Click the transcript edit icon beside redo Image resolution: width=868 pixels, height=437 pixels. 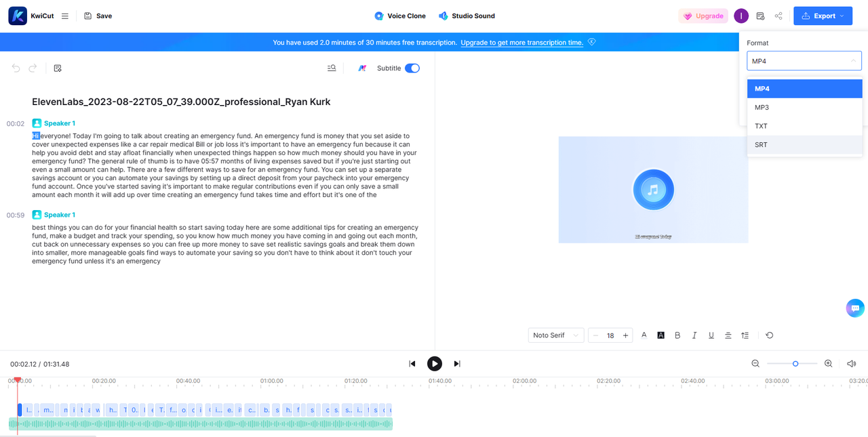58,68
